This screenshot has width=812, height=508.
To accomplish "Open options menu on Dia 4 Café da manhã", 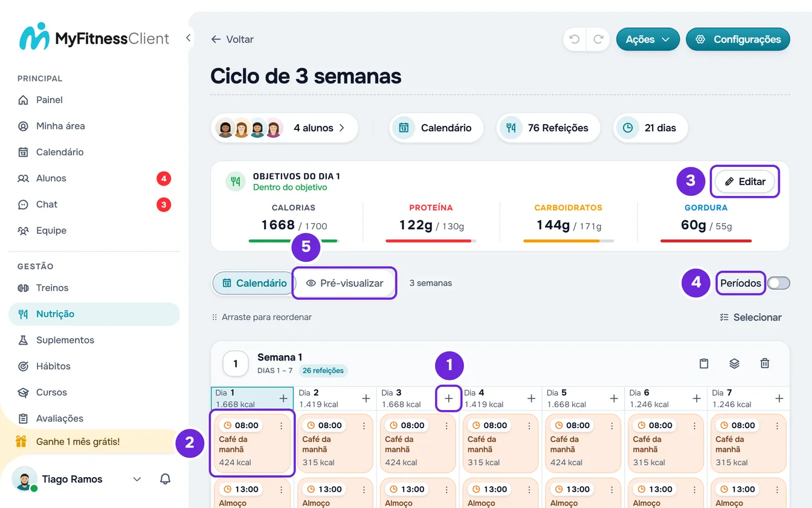I will click(529, 426).
